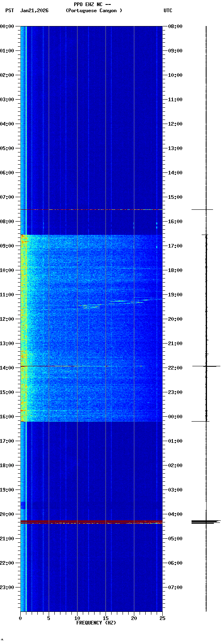Click the "20" frequency axis tick label
Image resolution: width=224 pixels, height=644 pixels.
(134, 618)
